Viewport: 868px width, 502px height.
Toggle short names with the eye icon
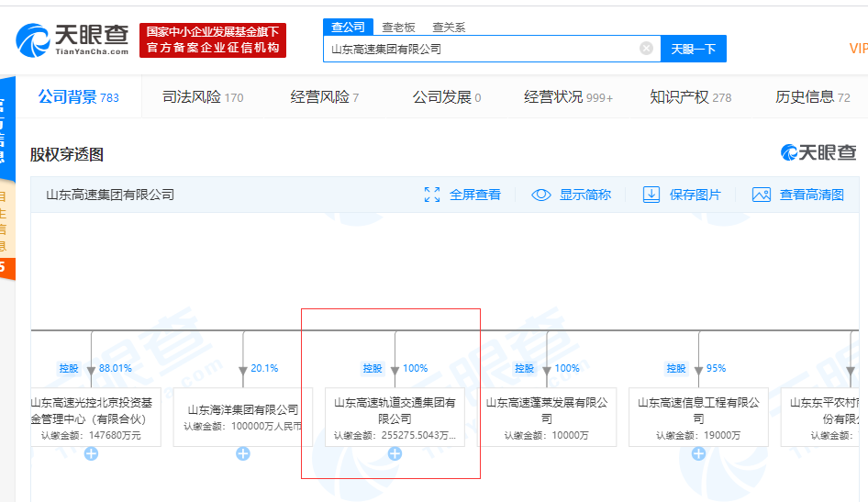[541, 195]
